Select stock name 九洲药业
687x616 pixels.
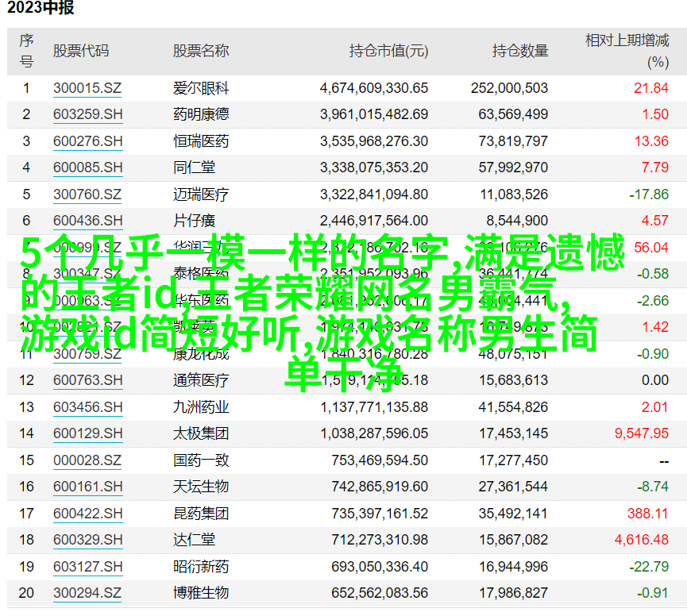click(x=201, y=407)
